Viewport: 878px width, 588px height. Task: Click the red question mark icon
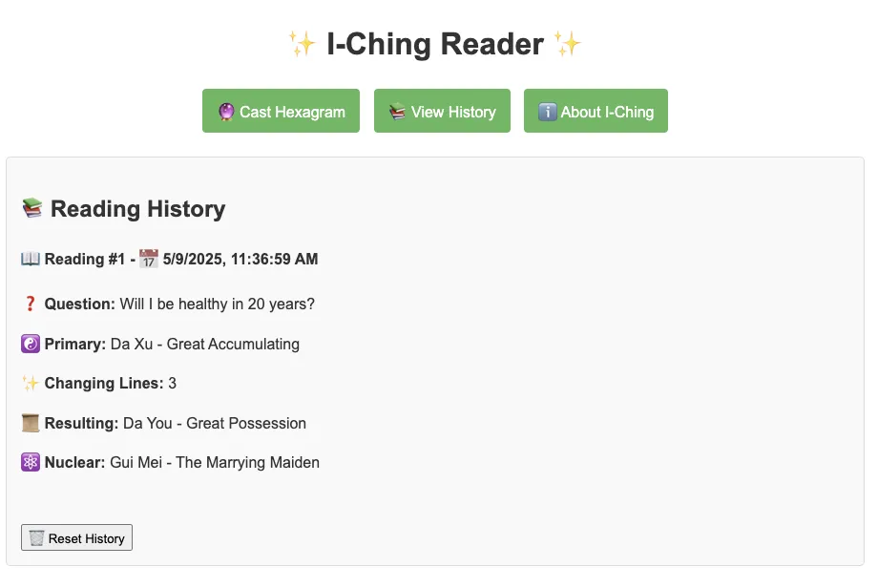pos(31,304)
